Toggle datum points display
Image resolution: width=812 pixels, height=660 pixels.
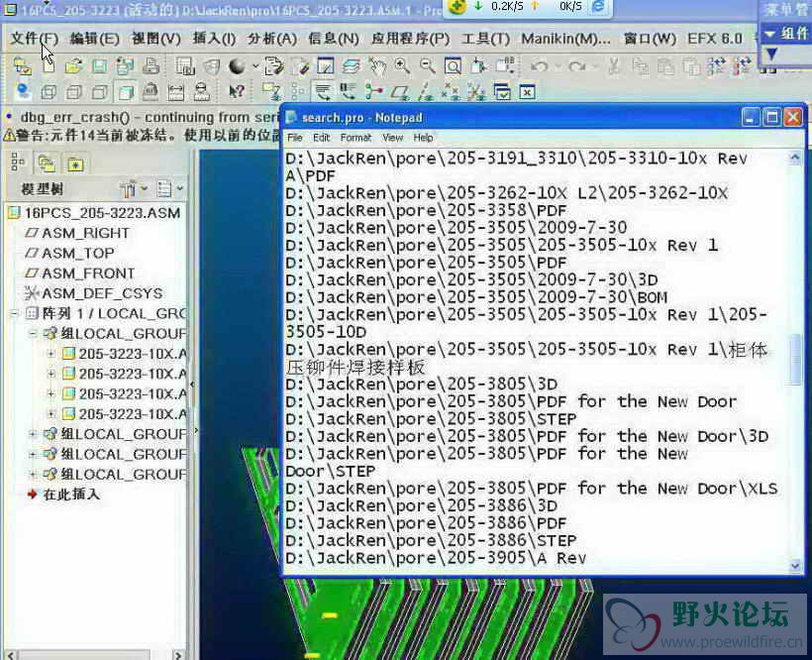(451, 92)
